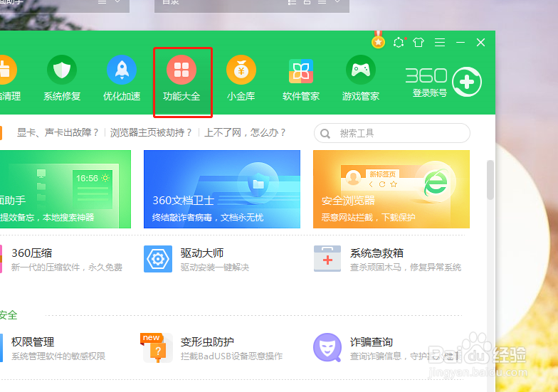Open 功能大全 grid icon
The height and width of the screenshot is (392, 558).
181,70
